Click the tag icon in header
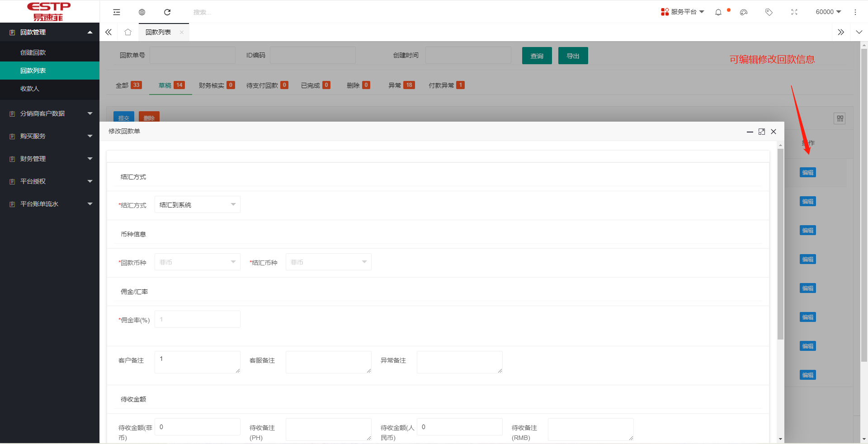 [769, 12]
